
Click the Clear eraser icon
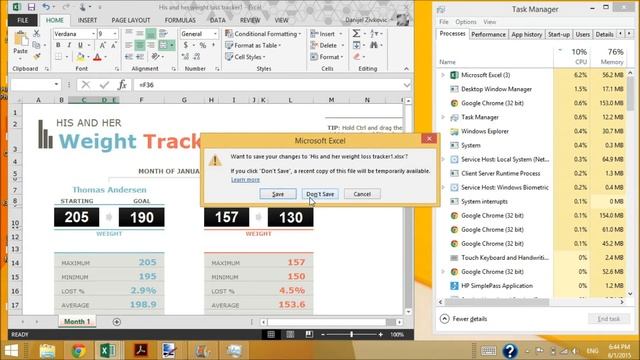coord(357,57)
